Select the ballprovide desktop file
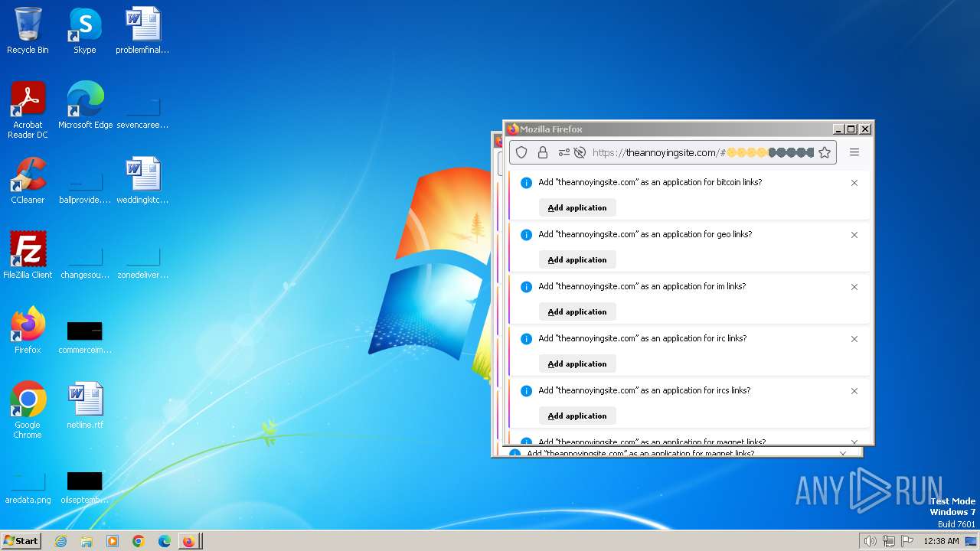 (x=85, y=185)
